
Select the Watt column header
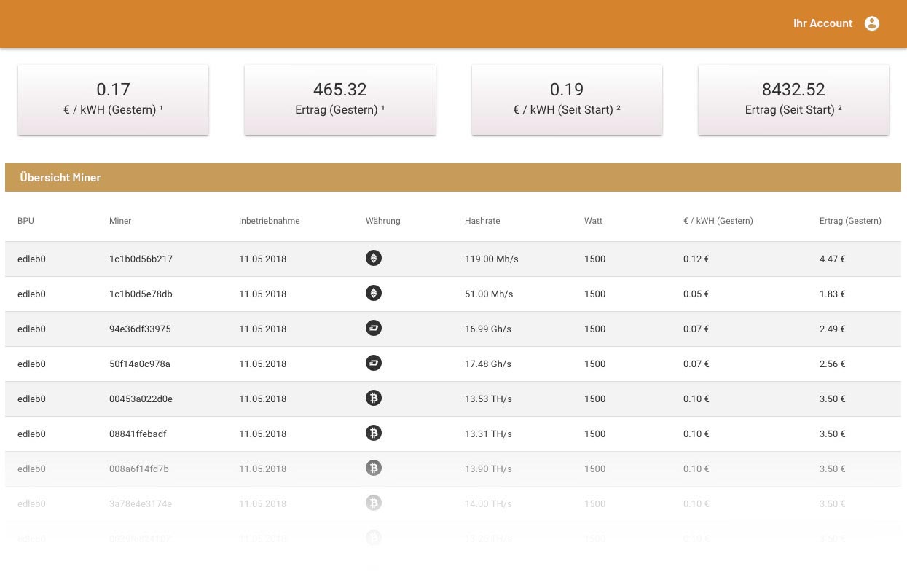click(x=593, y=221)
